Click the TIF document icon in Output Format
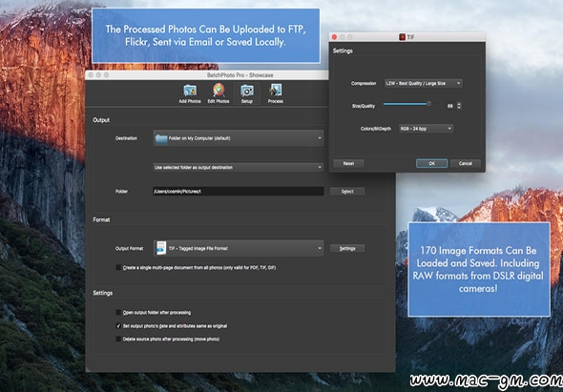The image size is (563, 392). [161, 248]
